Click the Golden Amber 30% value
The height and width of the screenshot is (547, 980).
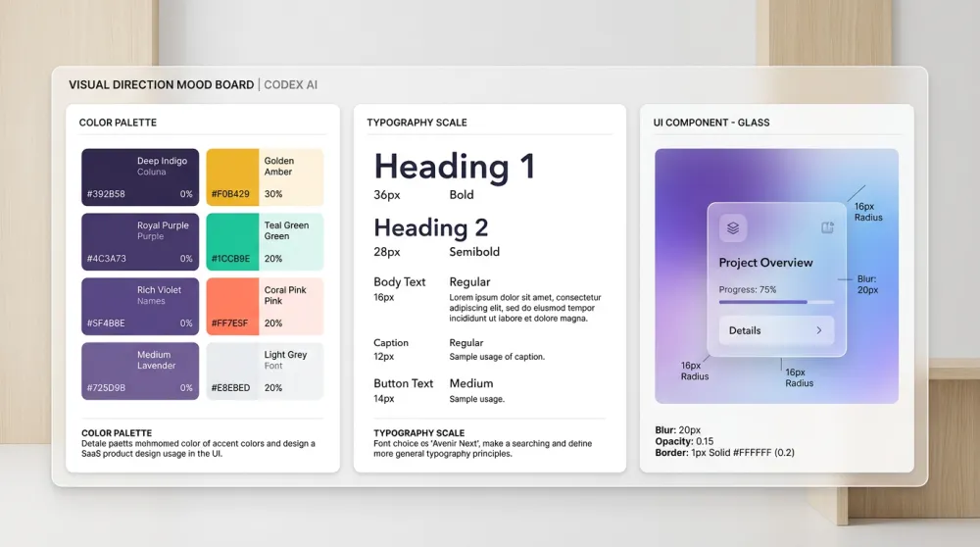coord(273,194)
